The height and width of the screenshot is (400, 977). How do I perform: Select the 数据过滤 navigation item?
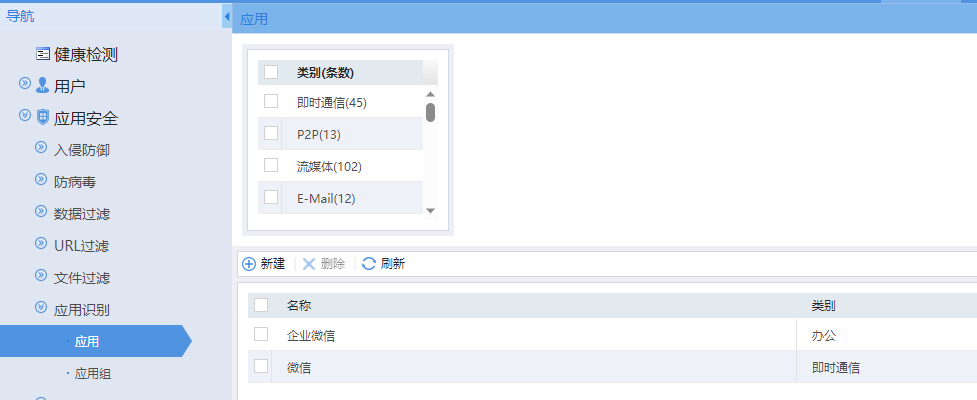pos(82,214)
